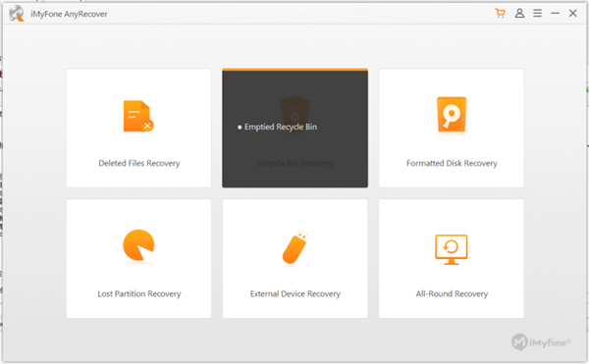Screen dimensions: 589x364
Task: Click the Deleted Files Recovery label
Action: click(x=139, y=163)
